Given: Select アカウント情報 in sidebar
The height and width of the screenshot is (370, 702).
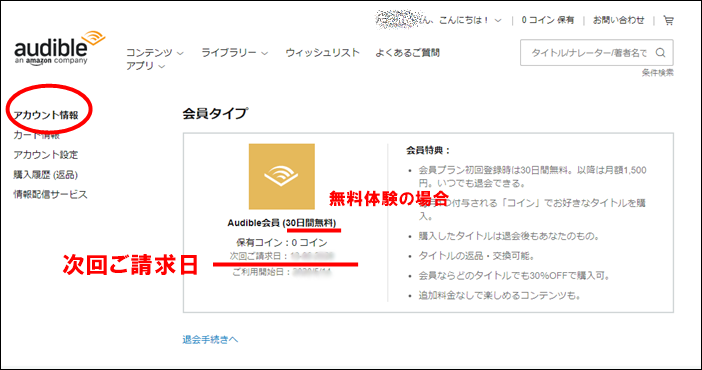Looking at the screenshot, I should pos(46,115).
